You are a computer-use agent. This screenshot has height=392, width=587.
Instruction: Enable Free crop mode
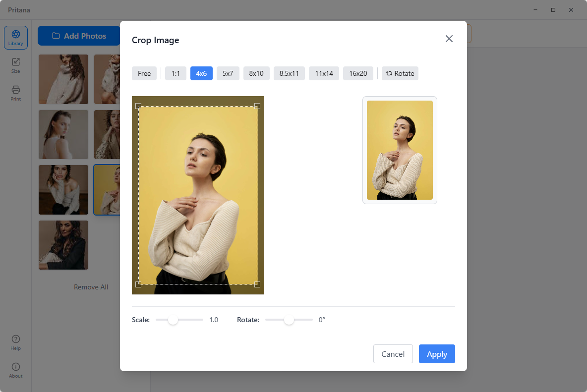click(x=144, y=73)
